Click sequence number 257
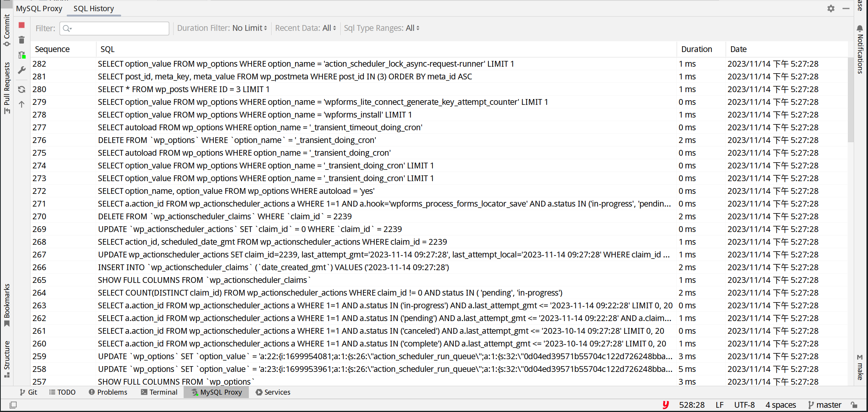 [39, 382]
